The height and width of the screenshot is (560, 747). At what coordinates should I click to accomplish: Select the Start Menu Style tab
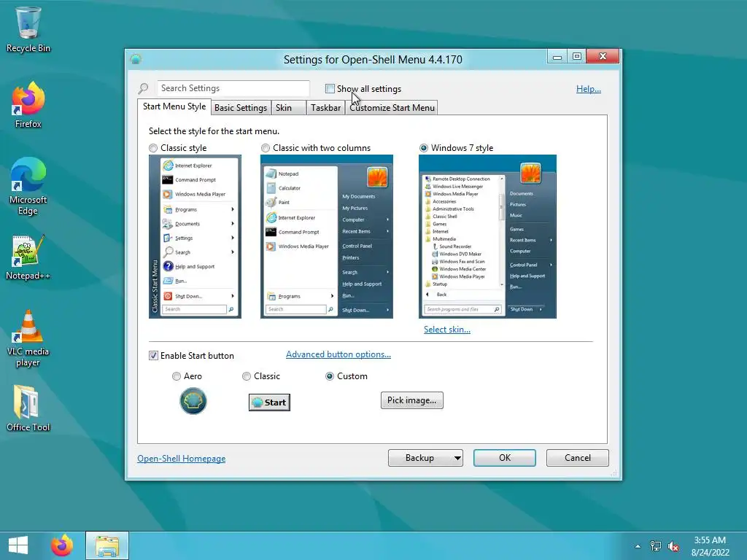(174, 106)
